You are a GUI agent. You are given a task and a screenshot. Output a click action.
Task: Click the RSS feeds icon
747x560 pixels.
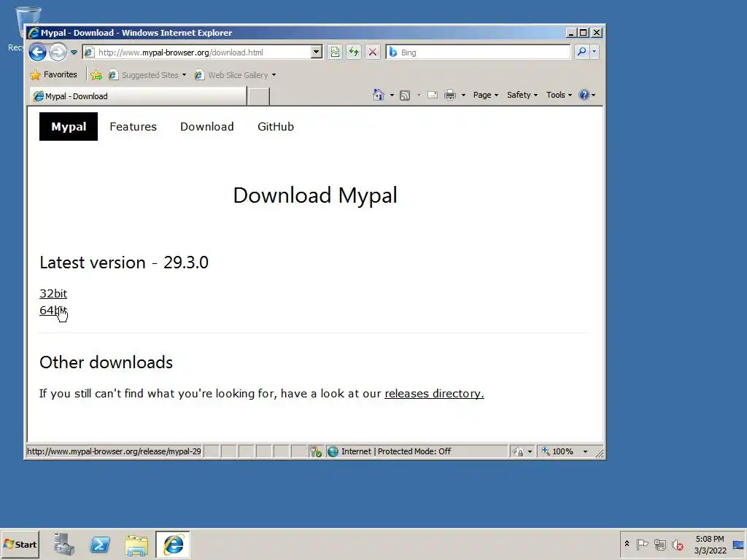pos(404,96)
